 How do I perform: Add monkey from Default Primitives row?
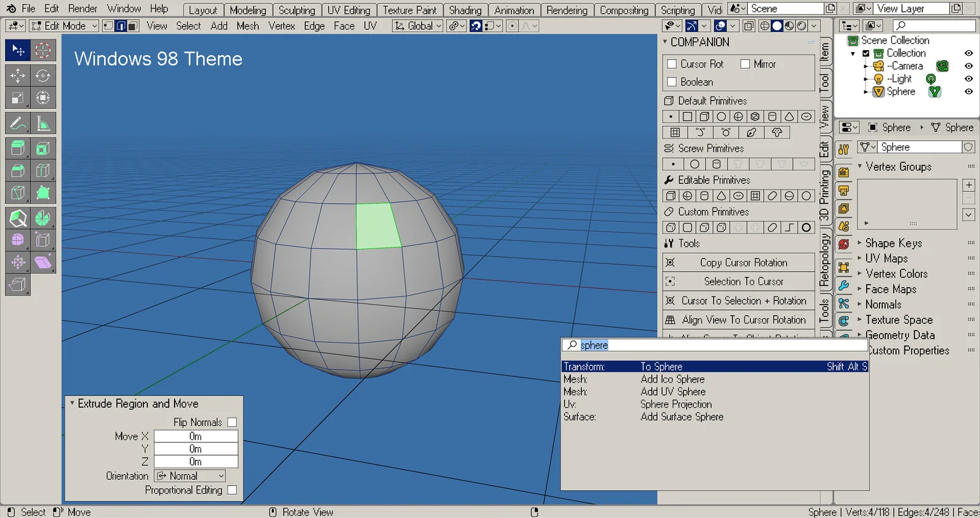777,132
